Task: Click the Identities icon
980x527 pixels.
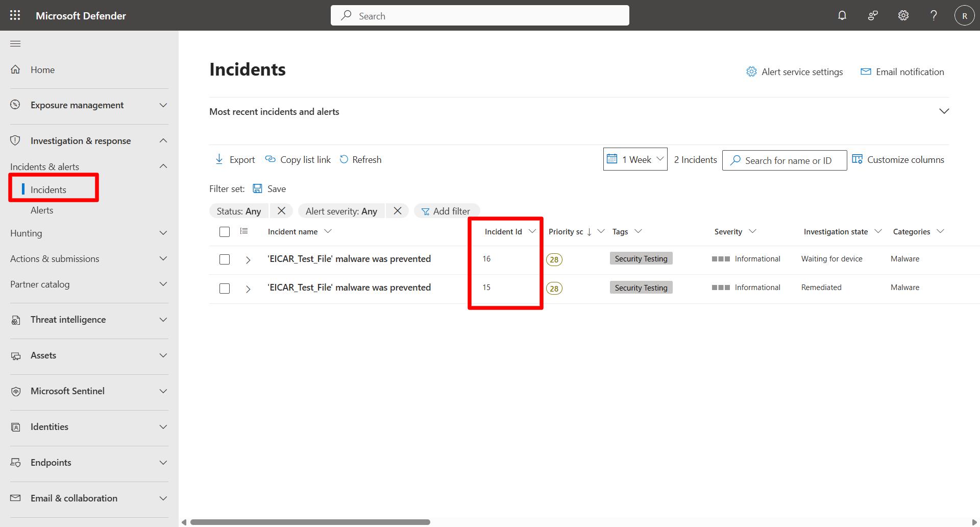Action: pyautogui.click(x=15, y=427)
